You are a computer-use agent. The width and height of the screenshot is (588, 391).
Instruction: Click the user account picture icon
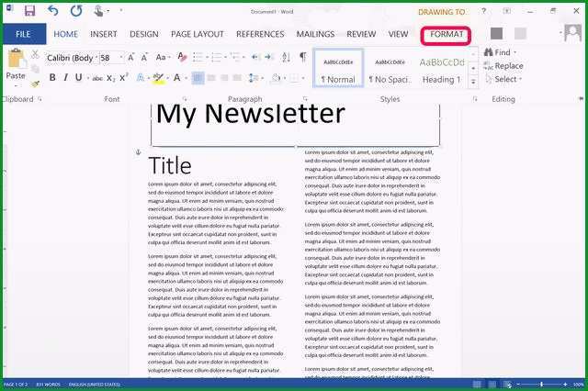tap(573, 33)
